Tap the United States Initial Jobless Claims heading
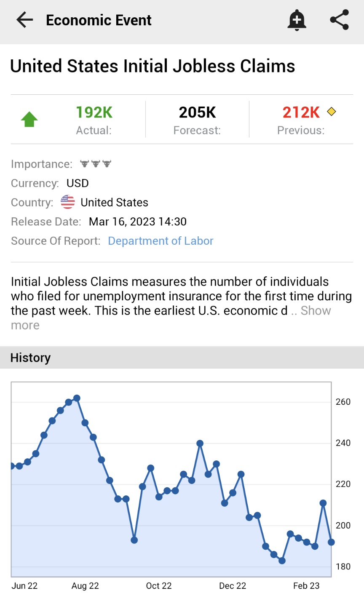Viewport: 364px width, 604px height. point(153,66)
